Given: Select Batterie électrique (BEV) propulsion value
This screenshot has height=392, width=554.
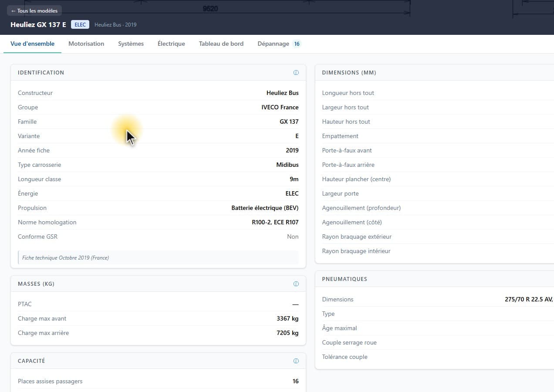Looking at the screenshot, I should 265,208.
